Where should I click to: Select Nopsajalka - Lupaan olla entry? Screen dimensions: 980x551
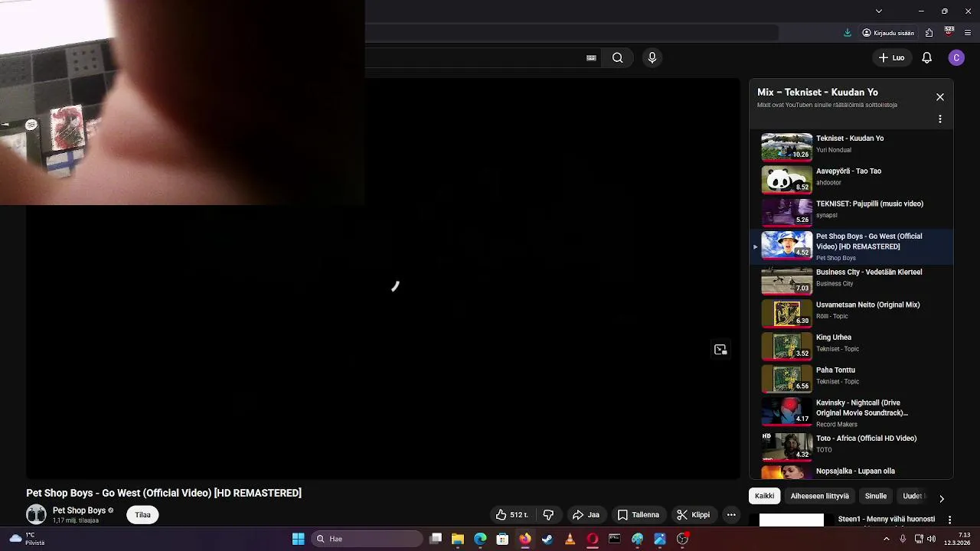[851, 471]
